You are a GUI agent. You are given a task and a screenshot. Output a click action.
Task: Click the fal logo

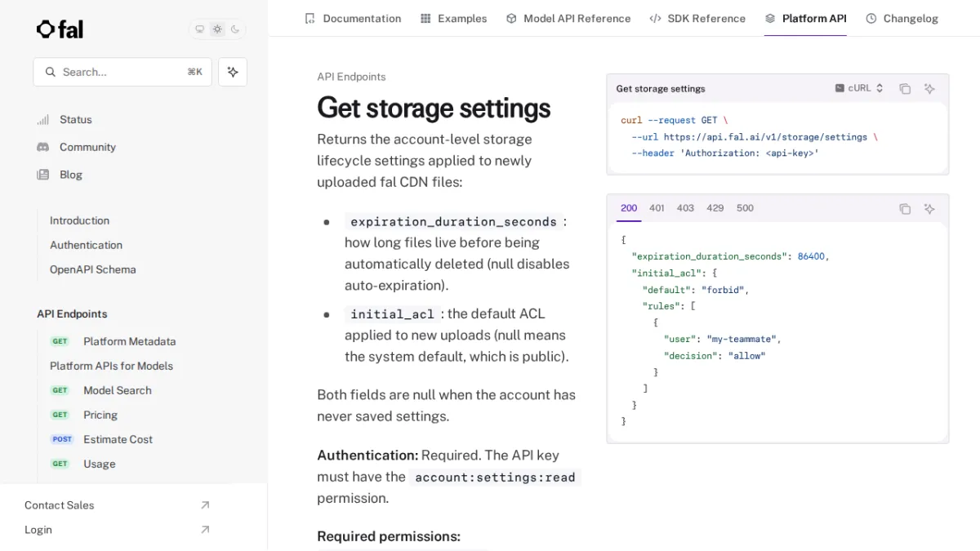60,29
